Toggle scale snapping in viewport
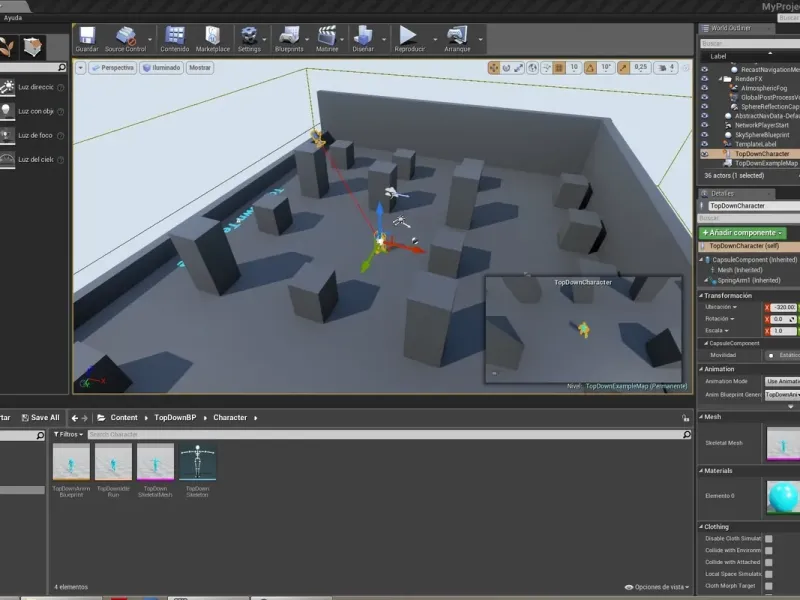Image resolution: width=800 pixels, height=600 pixels. pos(623,67)
